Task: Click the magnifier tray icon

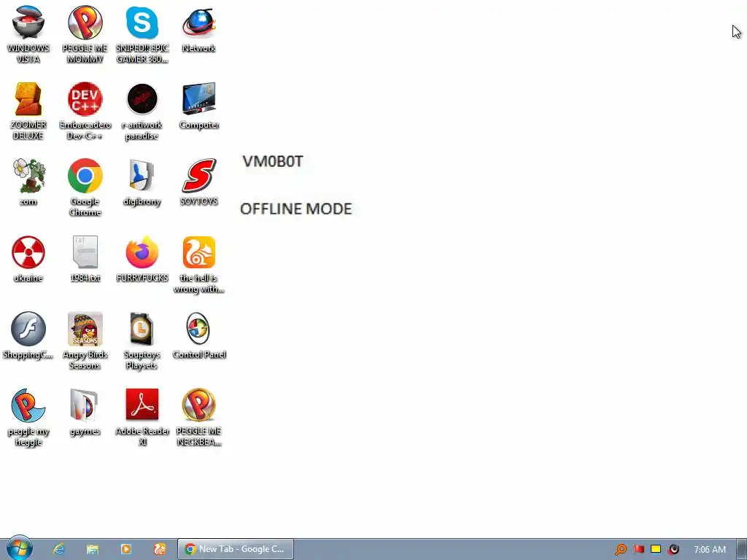Action: click(x=620, y=550)
